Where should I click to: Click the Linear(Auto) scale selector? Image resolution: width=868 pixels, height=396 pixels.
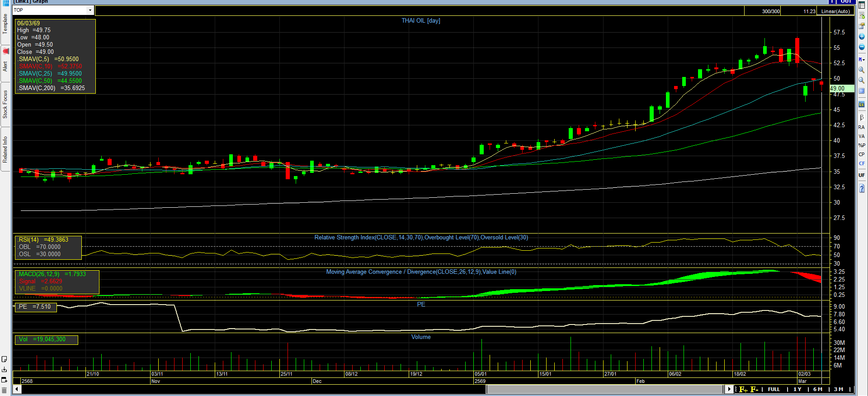pyautogui.click(x=835, y=11)
